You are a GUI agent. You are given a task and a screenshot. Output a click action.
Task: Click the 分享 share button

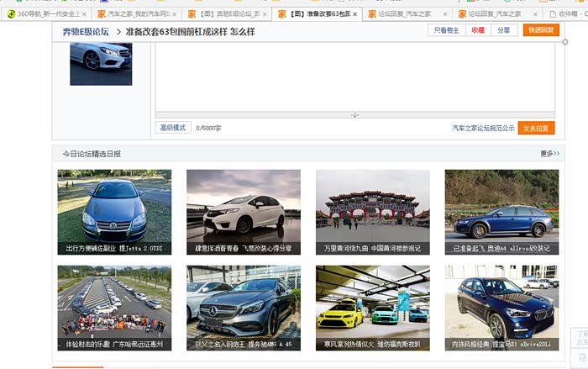tap(503, 30)
